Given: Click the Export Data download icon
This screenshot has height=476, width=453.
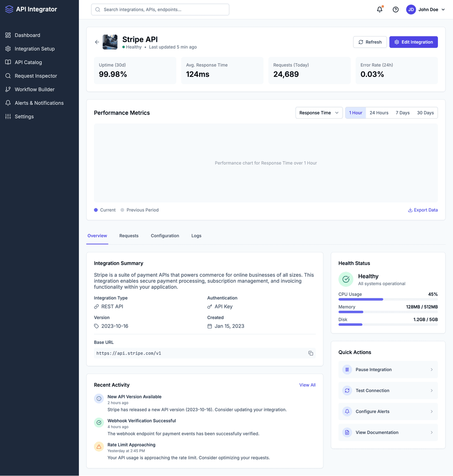Looking at the screenshot, I should tap(410, 210).
